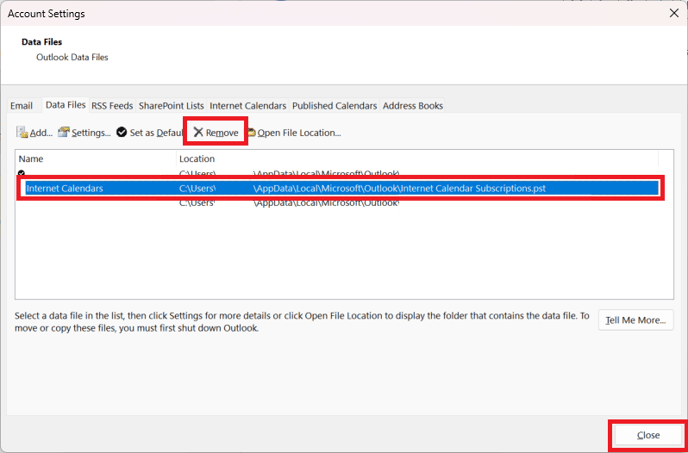Image resolution: width=688 pixels, height=453 pixels.
Task: Close the Account Settings dialog with Close button
Action: pyautogui.click(x=648, y=435)
